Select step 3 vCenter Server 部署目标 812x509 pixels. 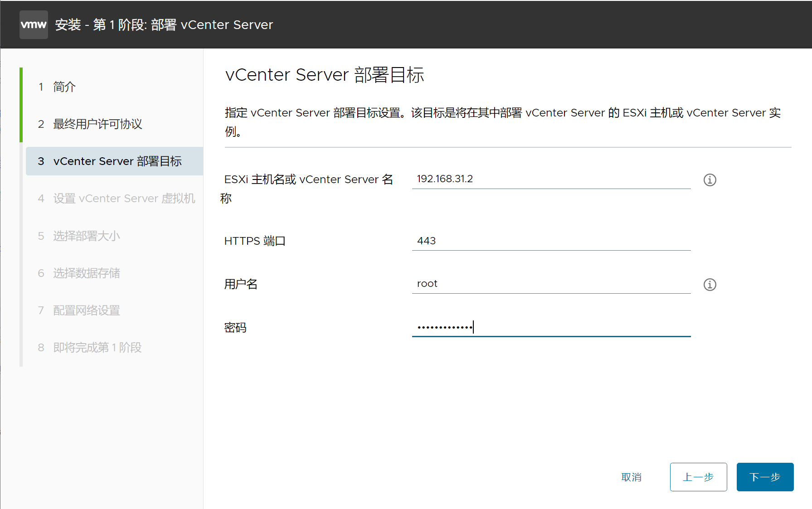pyautogui.click(x=114, y=161)
